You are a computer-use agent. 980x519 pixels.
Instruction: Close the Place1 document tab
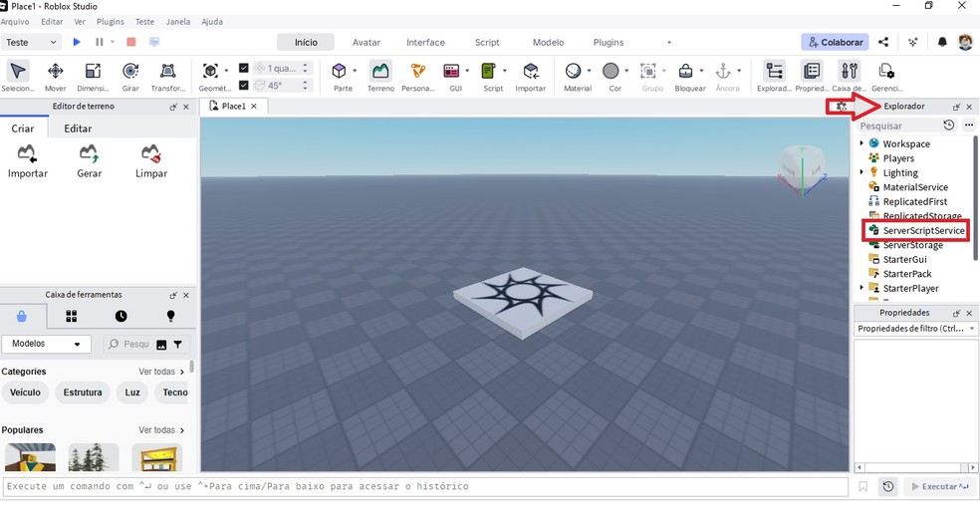click(254, 107)
